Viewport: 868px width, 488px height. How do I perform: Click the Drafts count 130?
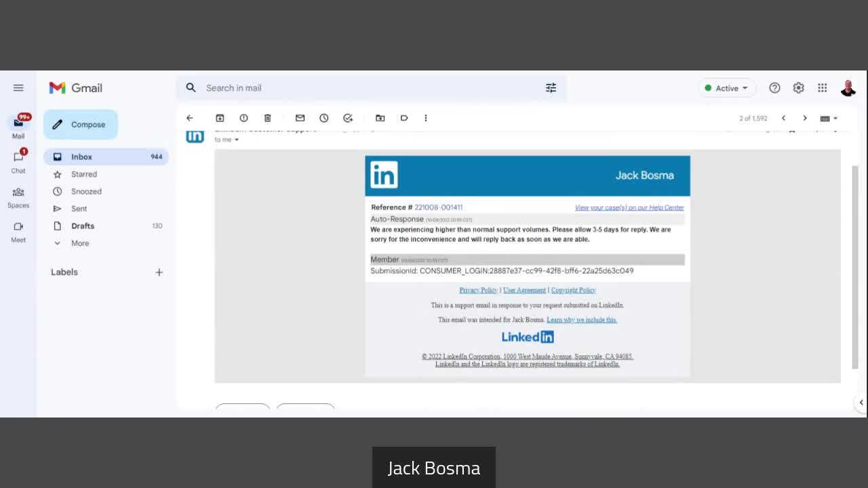157,226
